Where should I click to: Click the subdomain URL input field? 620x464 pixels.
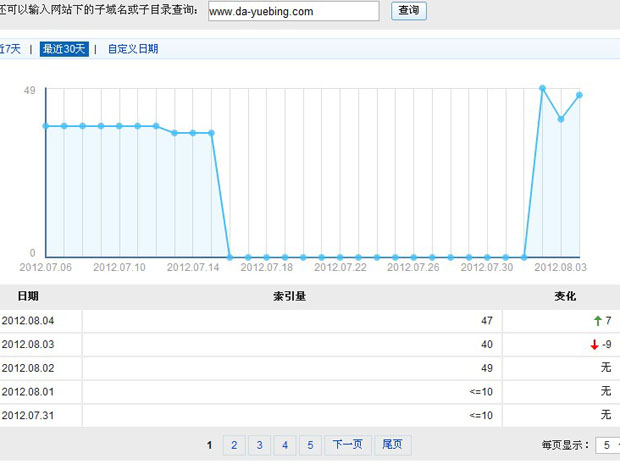(x=293, y=11)
